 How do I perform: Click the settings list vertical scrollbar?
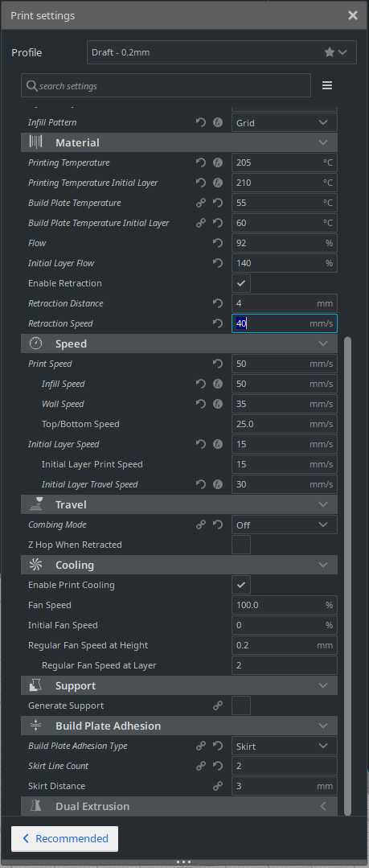347,576
